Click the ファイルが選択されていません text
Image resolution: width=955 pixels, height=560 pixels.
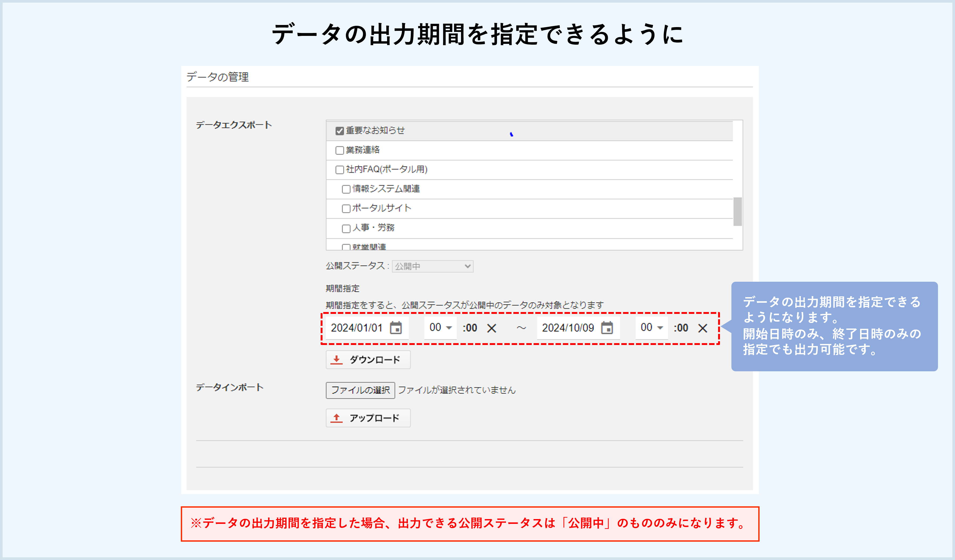tap(457, 390)
